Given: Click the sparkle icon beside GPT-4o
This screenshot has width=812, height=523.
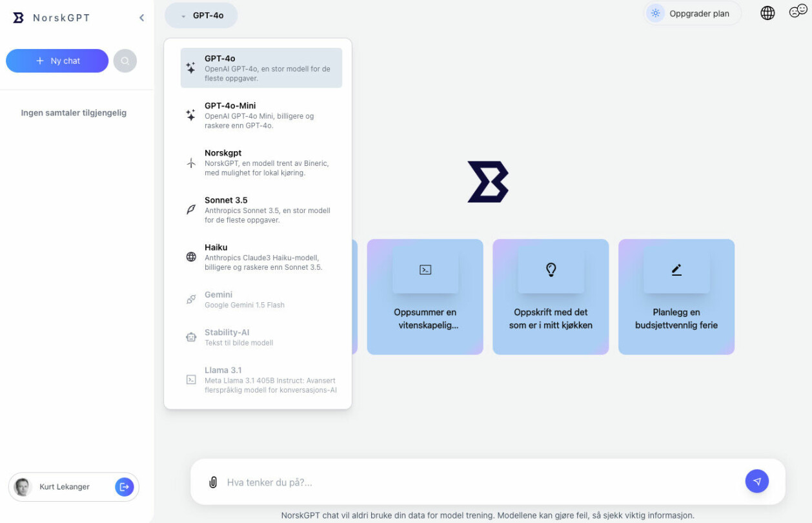Looking at the screenshot, I should (191, 68).
